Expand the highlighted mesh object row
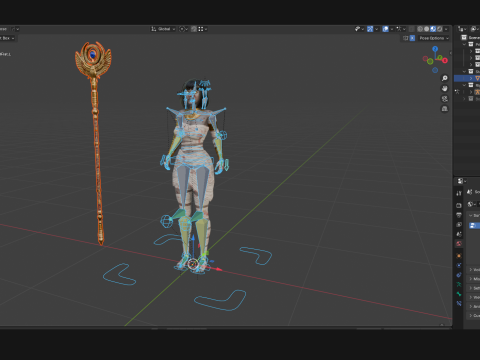Viewport: 480px width, 360px height. pyautogui.click(x=471, y=78)
